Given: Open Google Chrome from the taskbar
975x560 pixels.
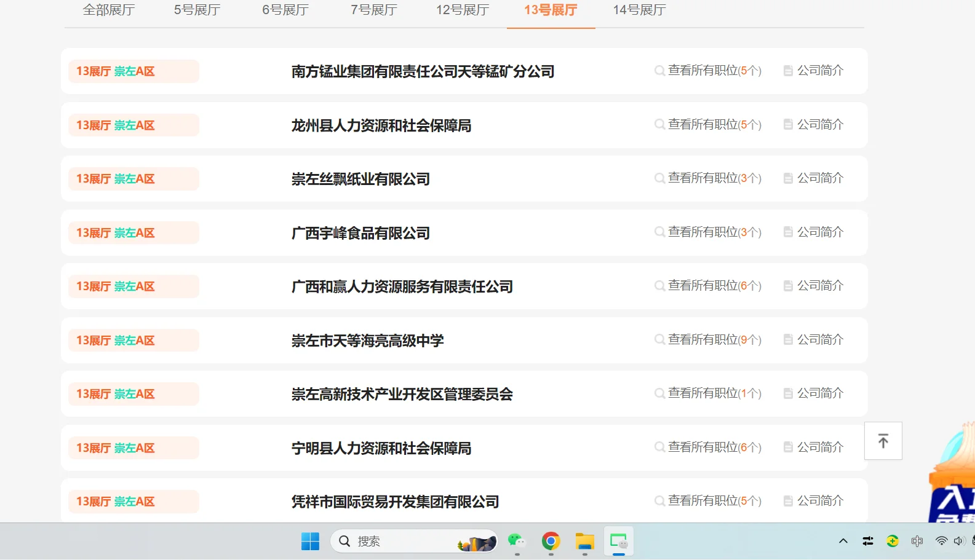Looking at the screenshot, I should pos(551,541).
